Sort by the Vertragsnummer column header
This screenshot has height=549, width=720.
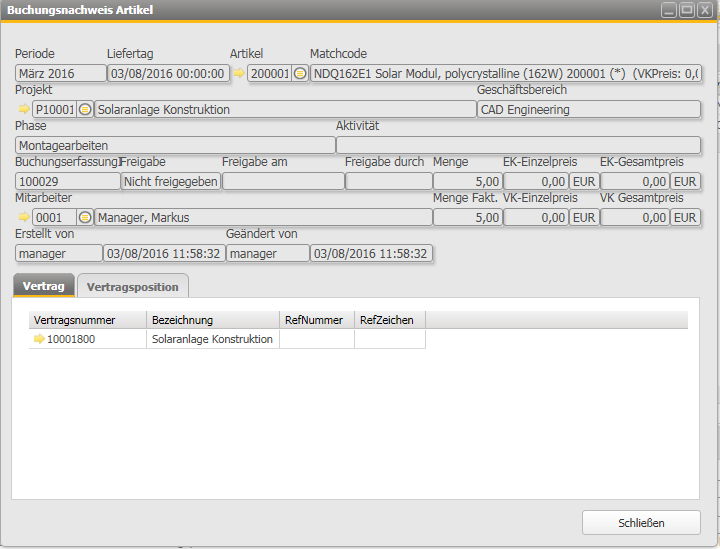point(87,320)
